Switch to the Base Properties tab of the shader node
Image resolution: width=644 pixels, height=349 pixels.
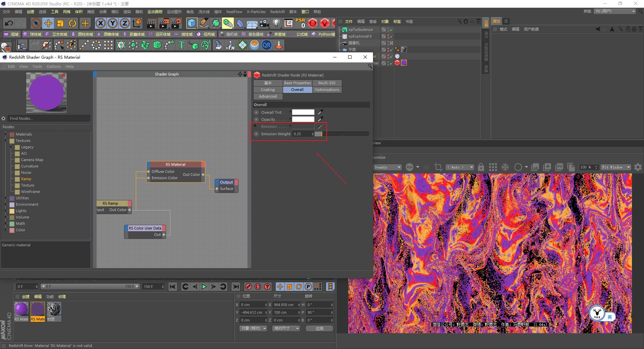pos(297,83)
